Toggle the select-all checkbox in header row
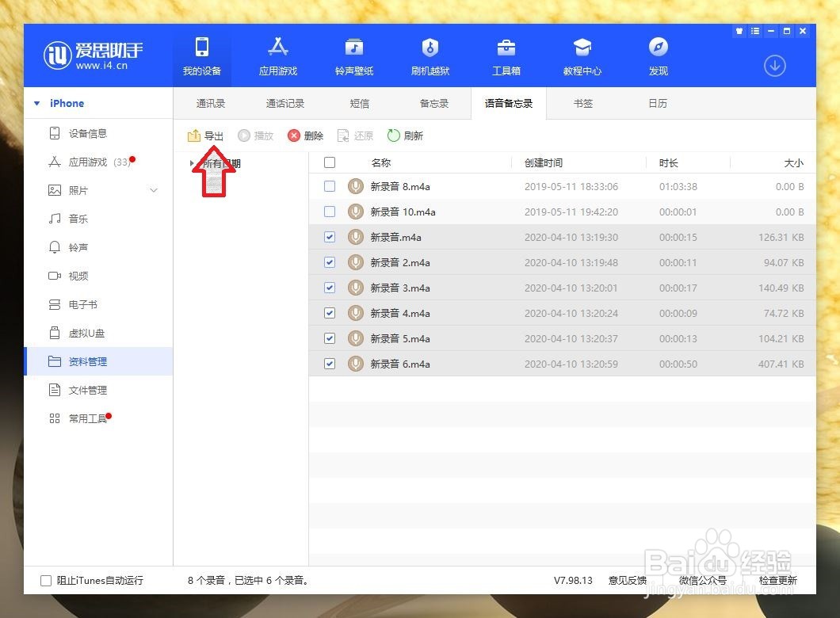Image resolution: width=840 pixels, height=618 pixels. tap(329, 162)
